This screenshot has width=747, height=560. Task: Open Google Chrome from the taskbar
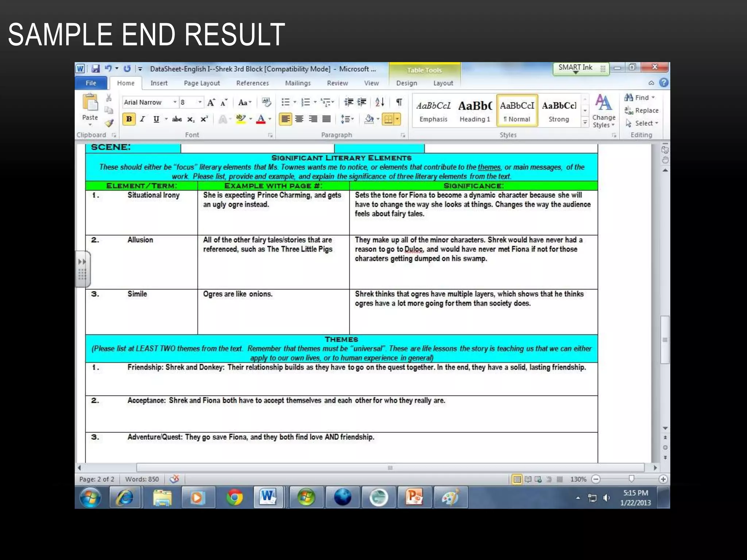pyautogui.click(x=235, y=497)
